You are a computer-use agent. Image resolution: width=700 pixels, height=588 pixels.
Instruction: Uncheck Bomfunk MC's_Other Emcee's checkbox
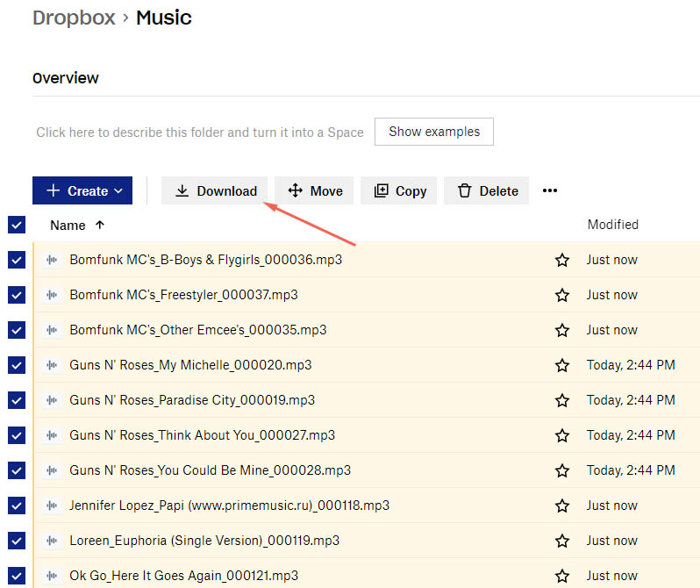tap(17, 330)
